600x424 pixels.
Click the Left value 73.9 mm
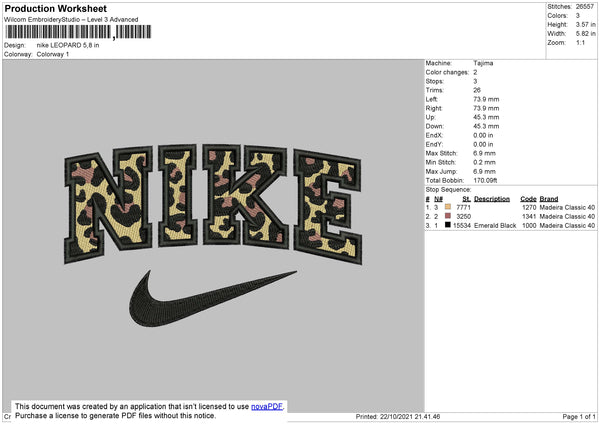coord(486,99)
